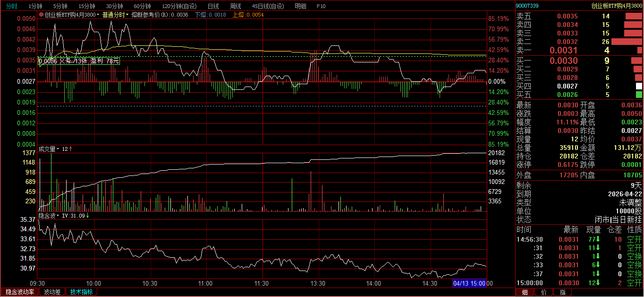Switch to 周线 weekly chart
Image resolution: width=644 pixels, height=297 pixels.
235,6
